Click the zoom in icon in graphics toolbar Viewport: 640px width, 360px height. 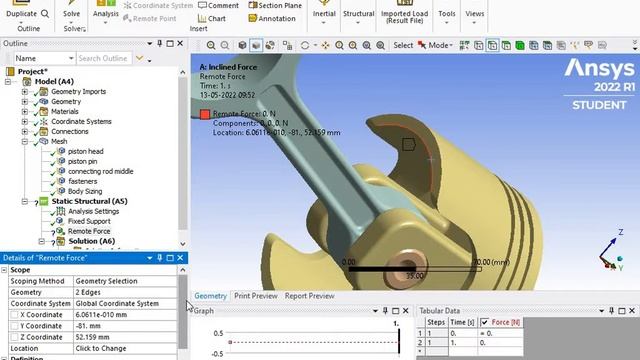[211, 45]
